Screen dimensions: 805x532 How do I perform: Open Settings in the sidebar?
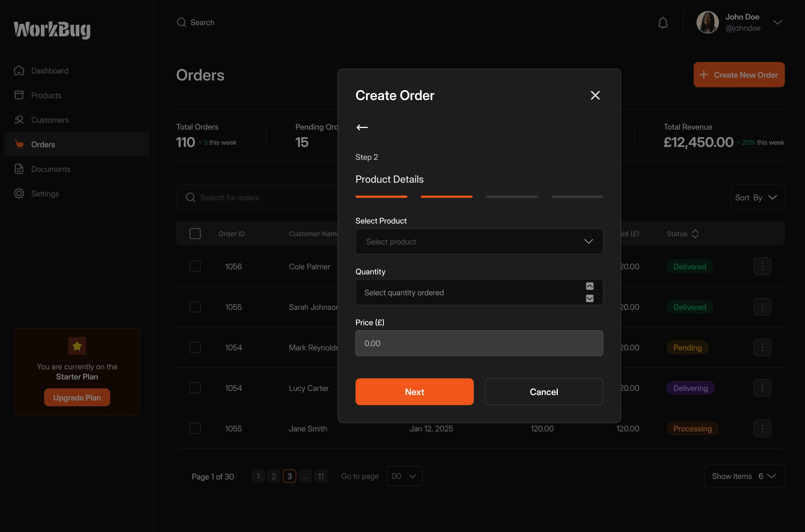pyautogui.click(x=77, y=193)
